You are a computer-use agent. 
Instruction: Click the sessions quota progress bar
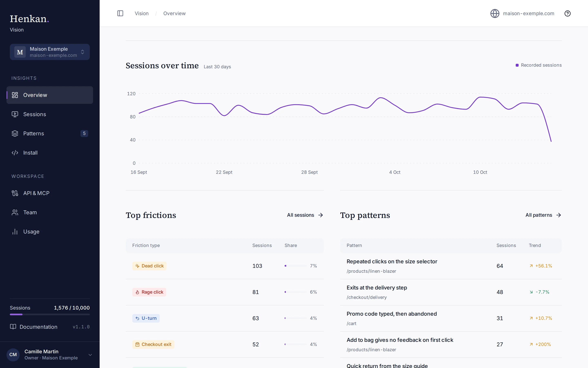(x=50, y=314)
